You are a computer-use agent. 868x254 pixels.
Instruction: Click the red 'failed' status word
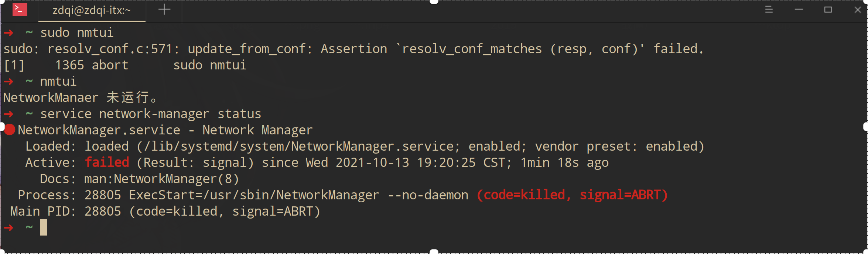[x=107, y=162]
